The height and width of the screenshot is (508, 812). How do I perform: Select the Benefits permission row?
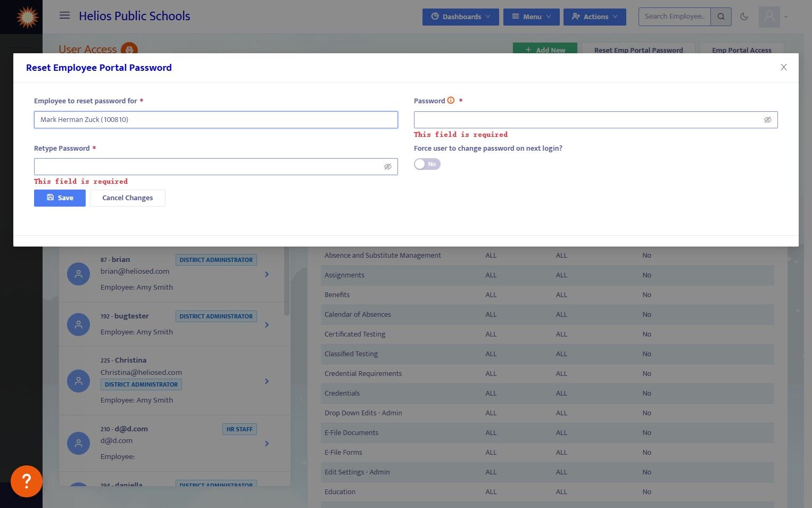click(547, 295)
